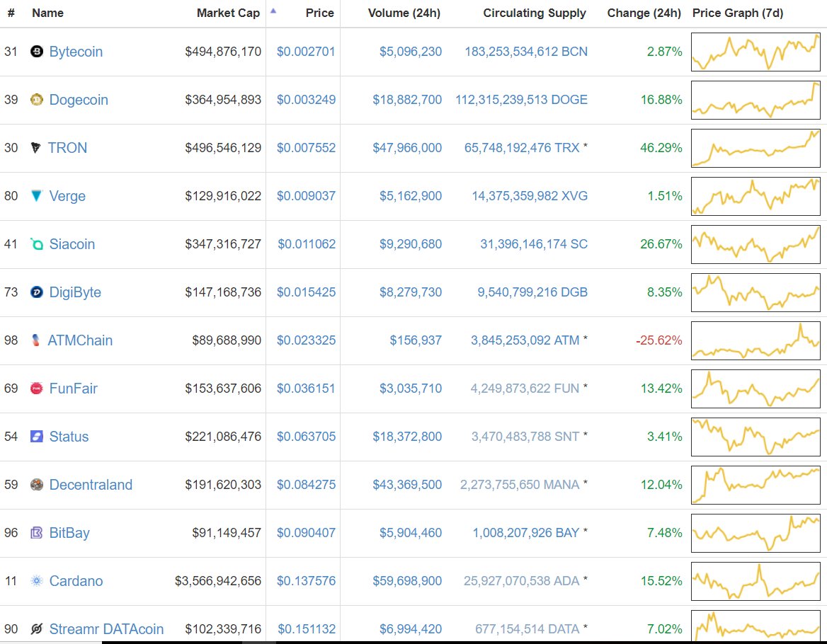Click Cardano price $0.137576

click(306, 581)
